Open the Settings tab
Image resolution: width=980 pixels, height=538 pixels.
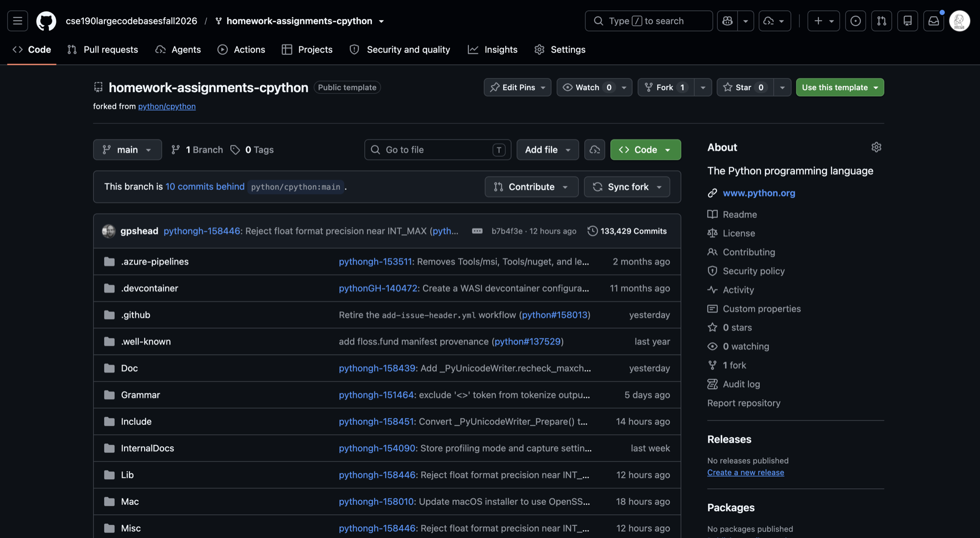point(560,49)
